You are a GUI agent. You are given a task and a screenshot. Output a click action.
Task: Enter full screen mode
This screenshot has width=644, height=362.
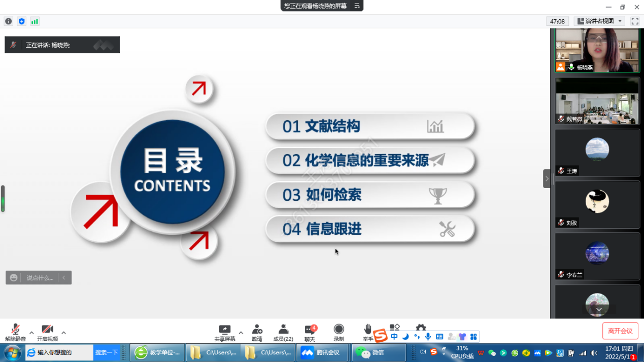click(634, 21)
